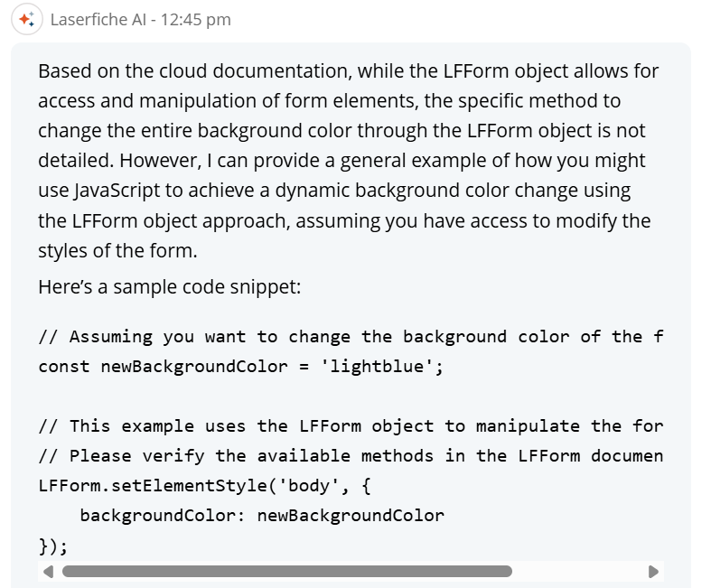This screenshot has height=588, width=711.
Task: Click the empty scrollbar track beside thumb
Action: [579, 571]
